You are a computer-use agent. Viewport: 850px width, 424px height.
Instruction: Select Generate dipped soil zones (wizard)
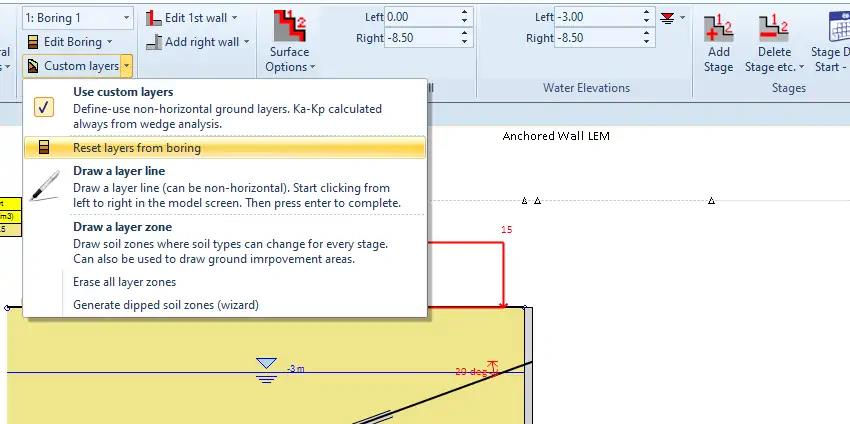225,305
